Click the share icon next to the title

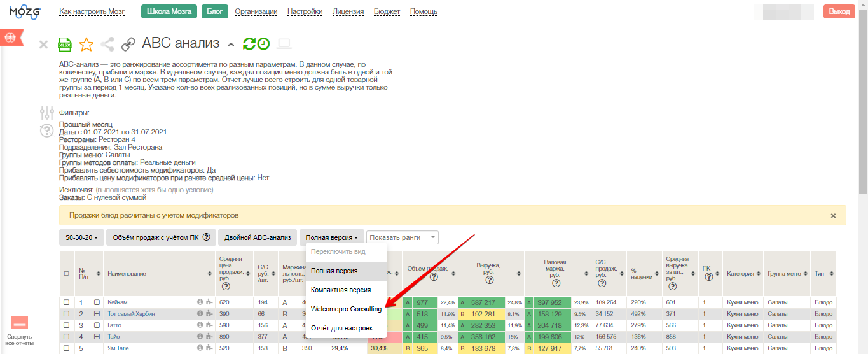pyautogui.click(x=107, y=44)
